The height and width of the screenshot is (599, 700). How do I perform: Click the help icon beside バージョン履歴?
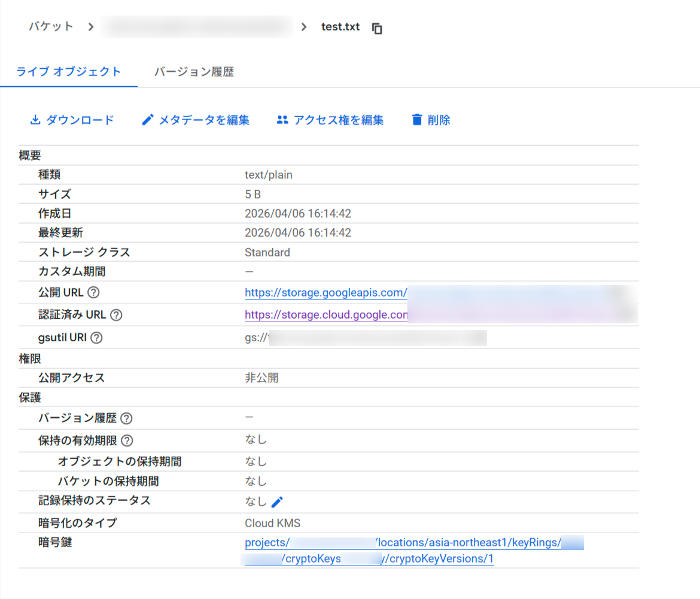point(125,418)
